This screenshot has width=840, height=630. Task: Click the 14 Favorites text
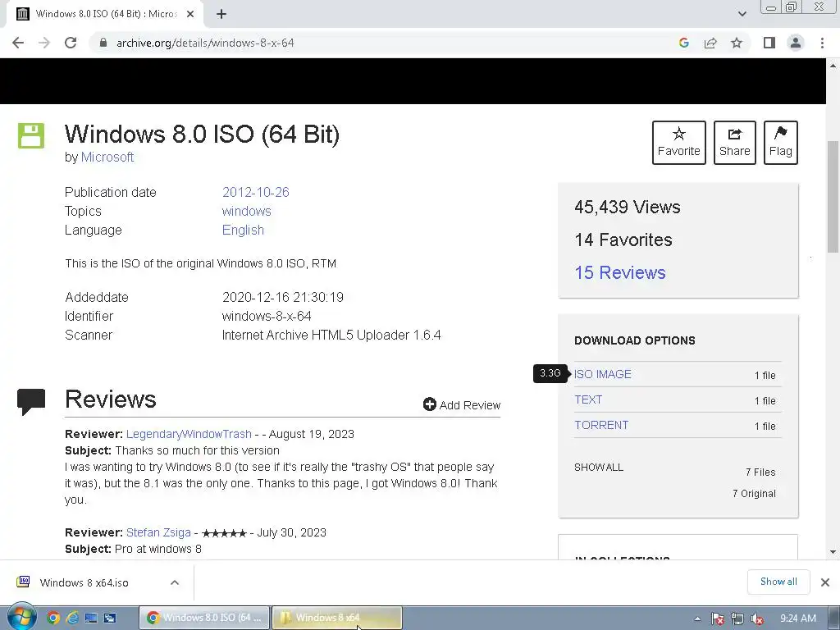623,240
